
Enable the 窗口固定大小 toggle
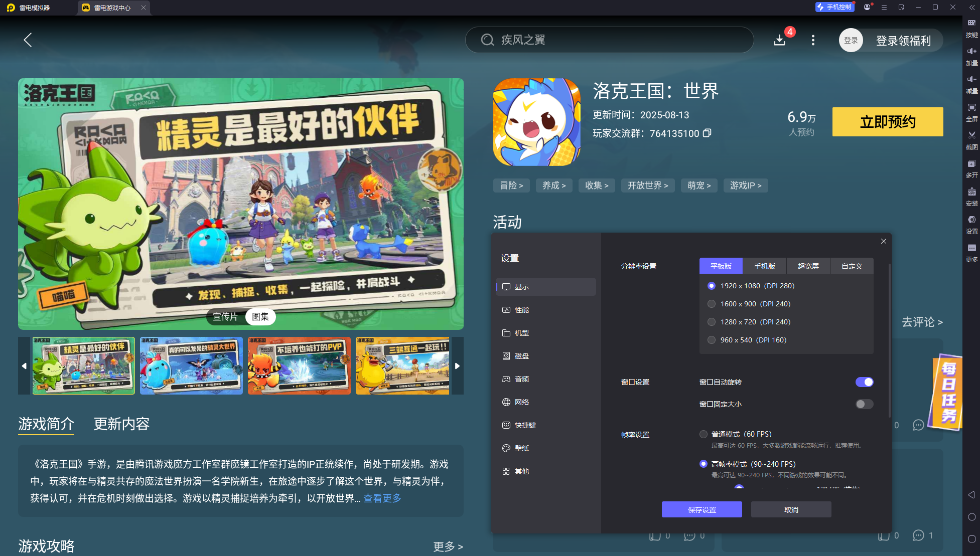tap(864, 404)
